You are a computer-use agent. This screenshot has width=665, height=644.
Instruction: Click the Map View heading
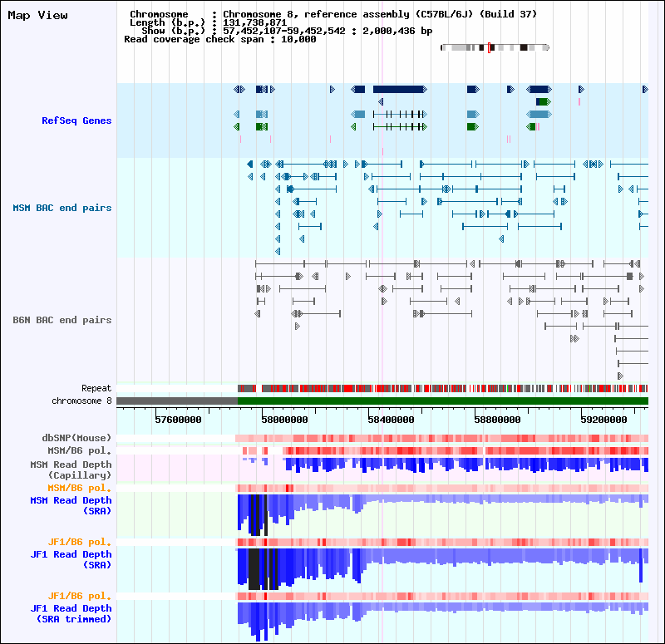pyautogui.click(x=37, y=15)
